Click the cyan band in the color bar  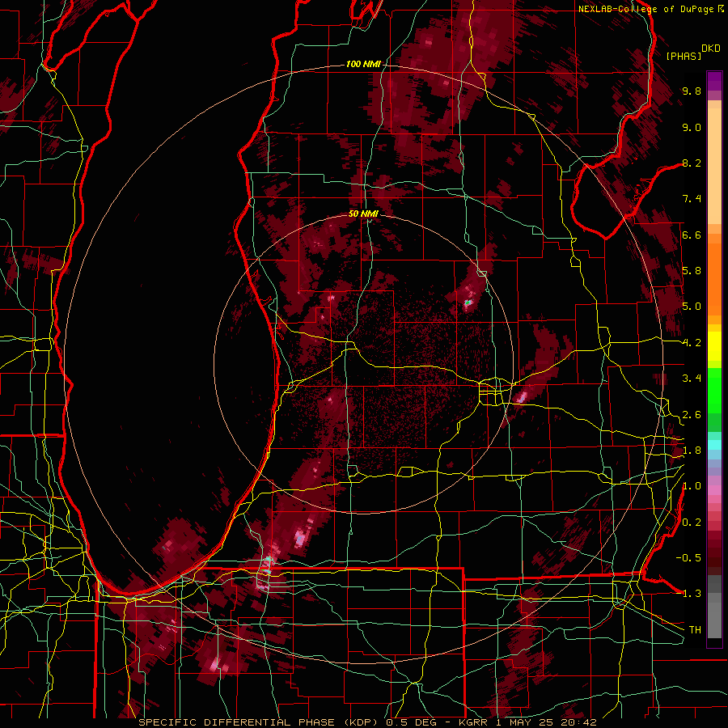pyautogui.click(x=714, y=444)
